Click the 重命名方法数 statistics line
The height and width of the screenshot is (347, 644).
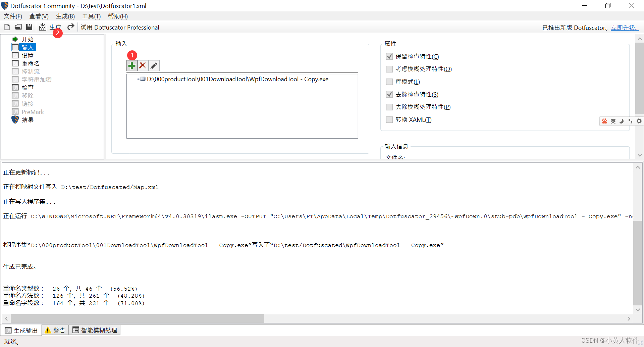pos(74,296)
